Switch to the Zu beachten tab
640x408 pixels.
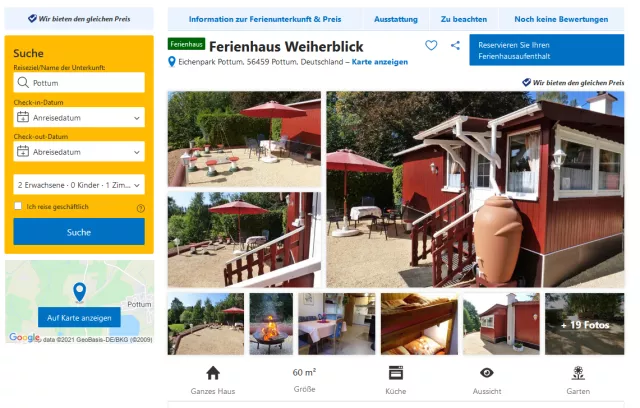(x=464, y=19)
